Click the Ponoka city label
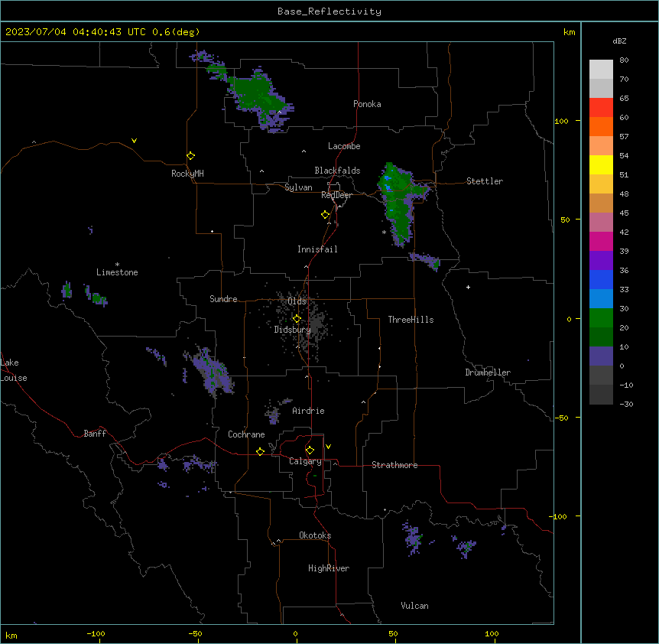659x644 pixels. click(367, 104)
